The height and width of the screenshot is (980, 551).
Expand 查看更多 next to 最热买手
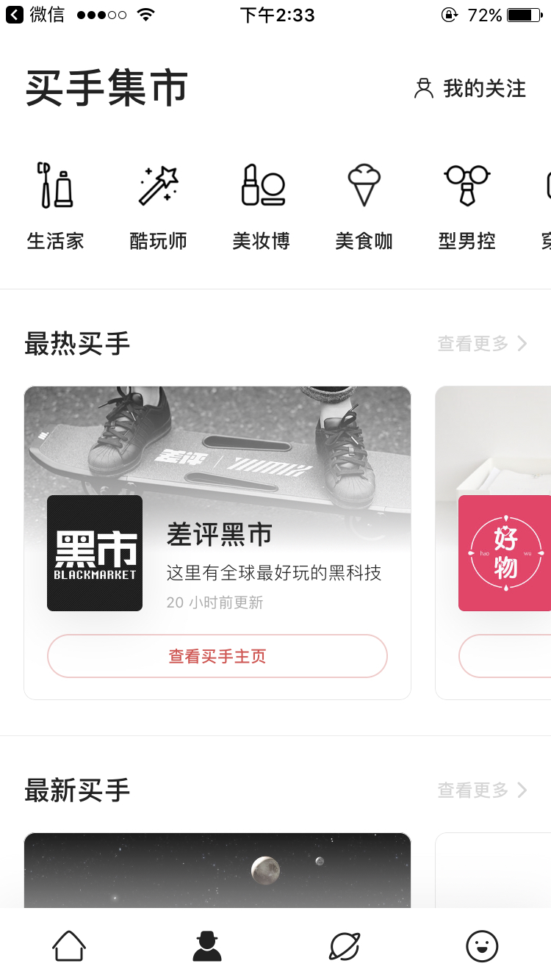pyautogui.click(x=482, y=343)
